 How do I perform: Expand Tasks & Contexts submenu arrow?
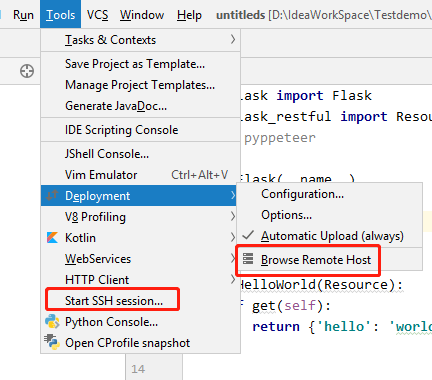(x=233, y=40)
